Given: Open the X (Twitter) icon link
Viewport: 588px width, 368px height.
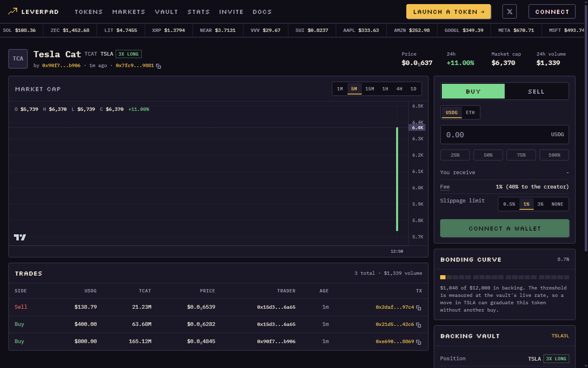Looking at the screenshot, I should pyautogui.click(x=509, y=11).
